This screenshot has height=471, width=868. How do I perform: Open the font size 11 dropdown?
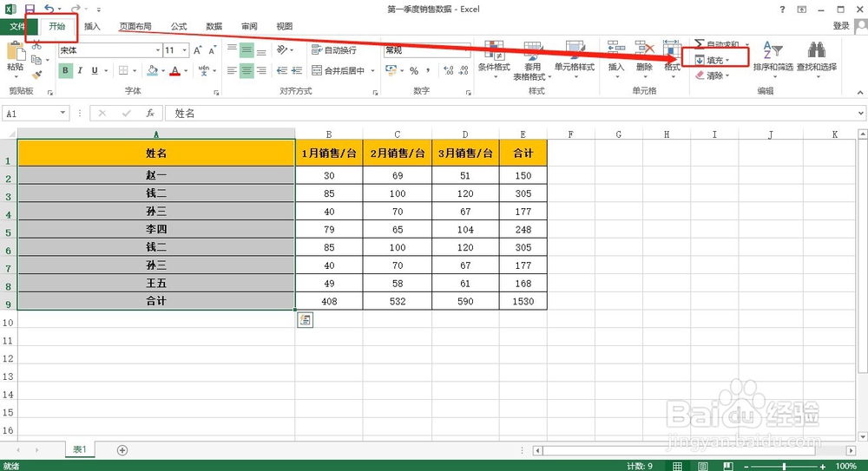pos(184,50)
